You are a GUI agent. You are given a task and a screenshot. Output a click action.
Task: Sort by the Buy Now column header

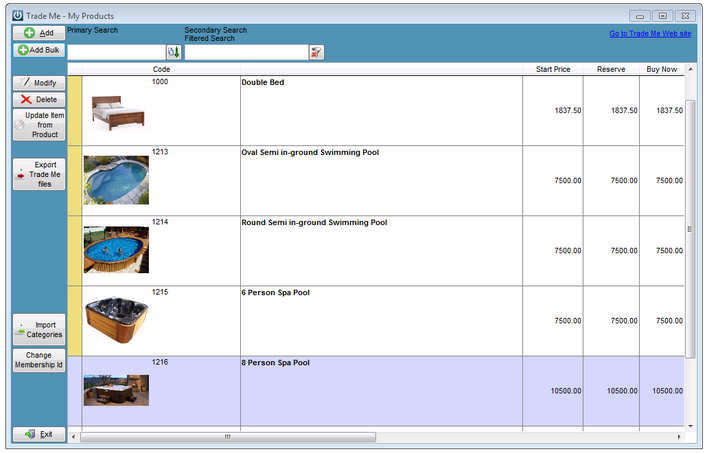coord(661,69)
